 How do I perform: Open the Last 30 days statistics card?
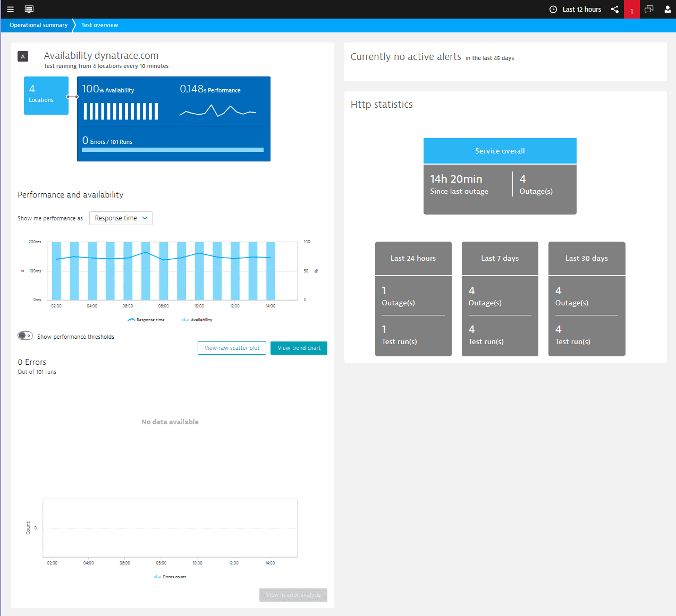587,299
